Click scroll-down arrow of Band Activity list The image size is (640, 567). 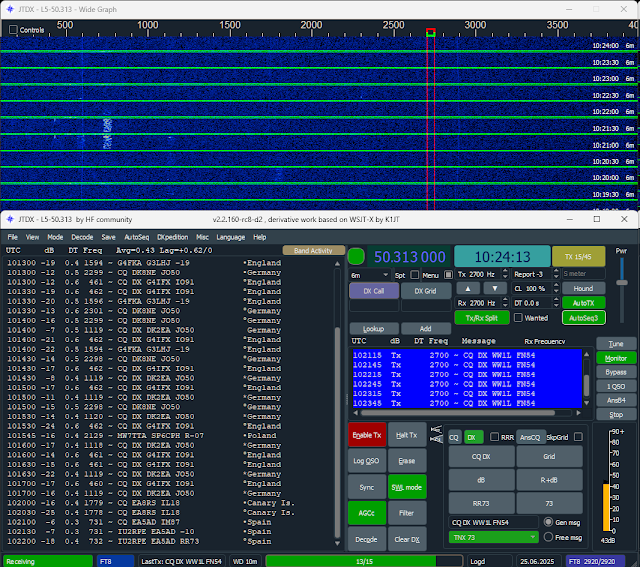pyautogui.click(x=337, y=543)
